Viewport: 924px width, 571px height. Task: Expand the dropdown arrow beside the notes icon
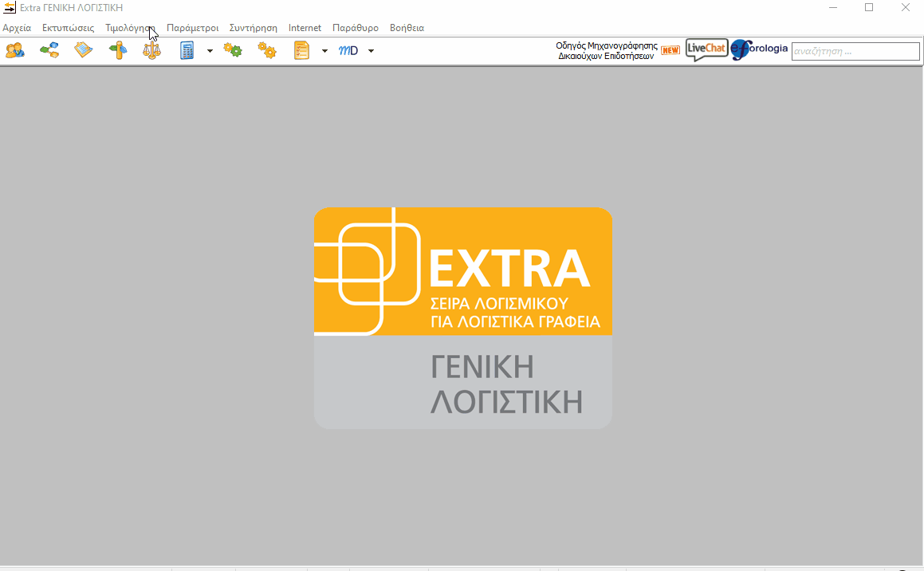324,51
